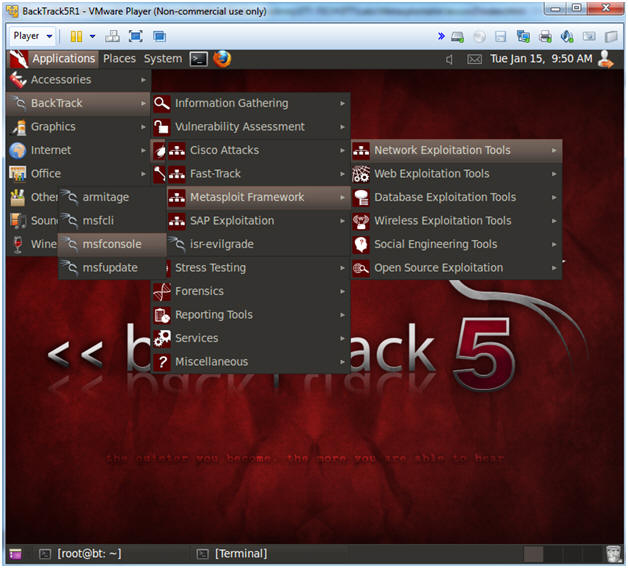Image resolution: width=628 pixels, height=568 pixels.
Task: Open the Applications menu
Action: pos(63,59)
